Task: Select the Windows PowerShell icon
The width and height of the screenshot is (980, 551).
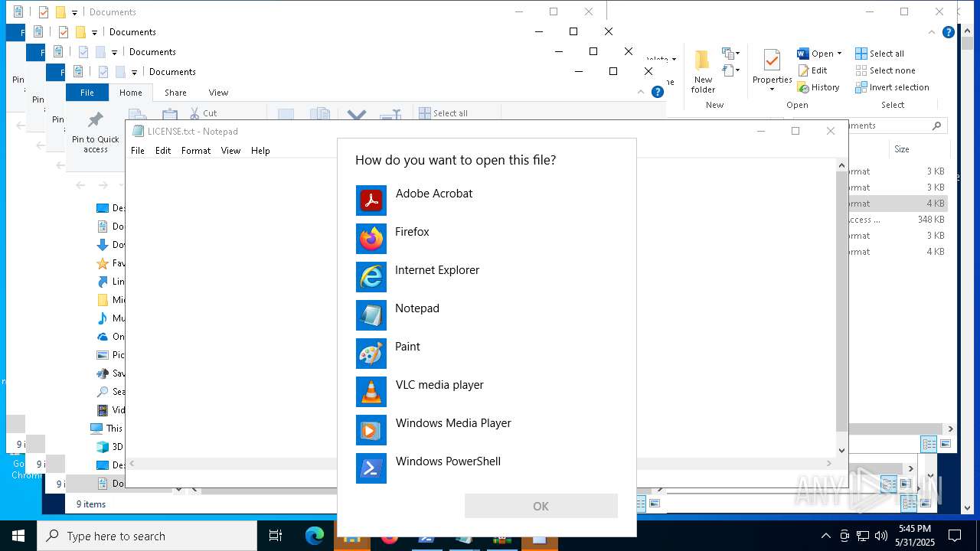Action: point(371,468)
